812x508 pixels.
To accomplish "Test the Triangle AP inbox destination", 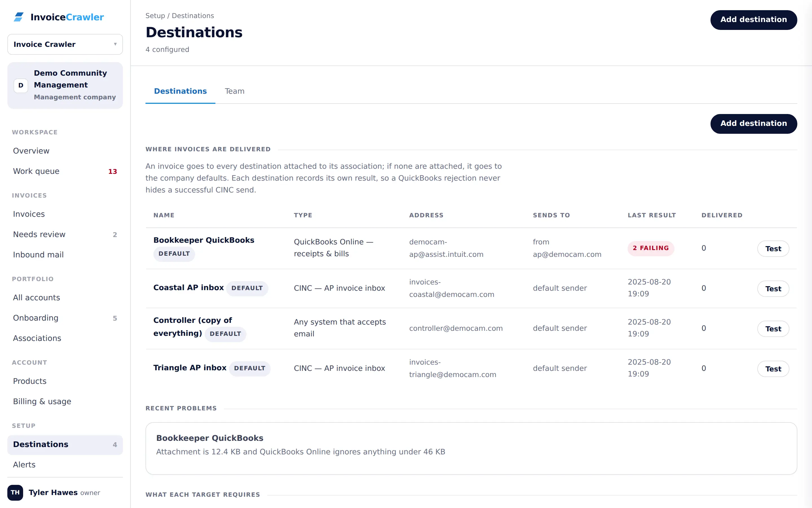I will pos(773,369).
